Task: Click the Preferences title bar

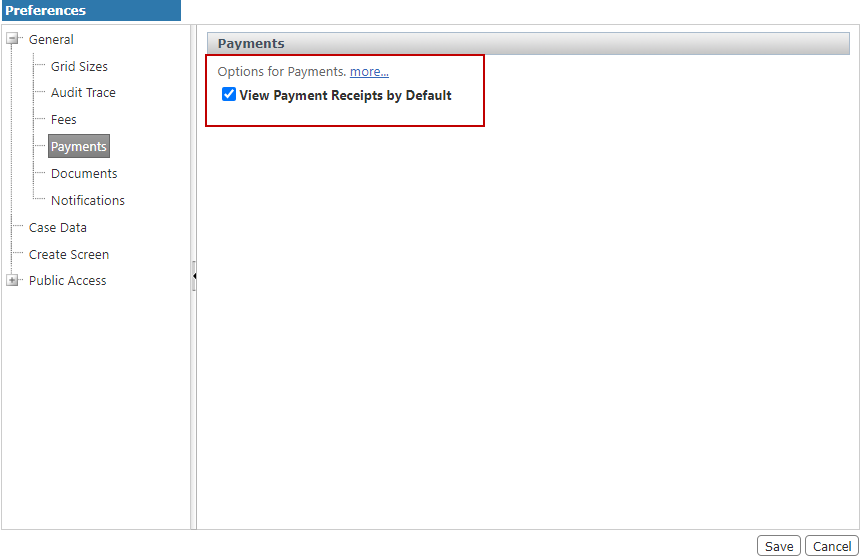Action: 91,10
